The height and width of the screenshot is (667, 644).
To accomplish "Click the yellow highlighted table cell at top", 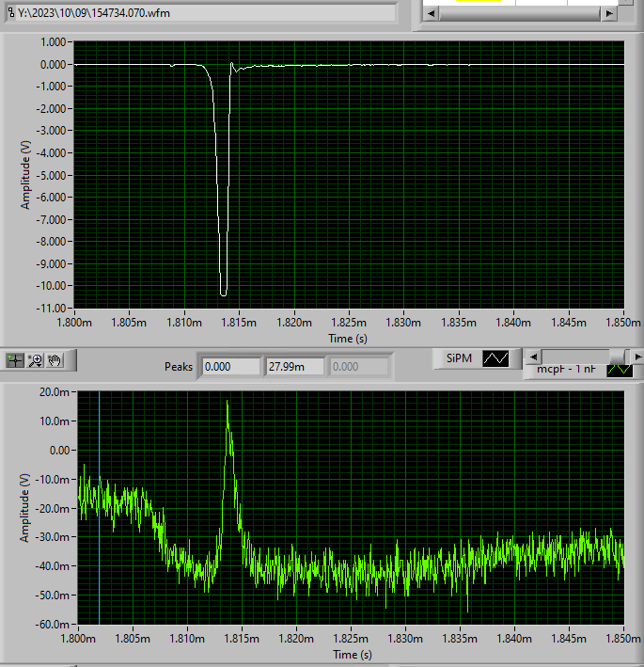I will [479, 1].
